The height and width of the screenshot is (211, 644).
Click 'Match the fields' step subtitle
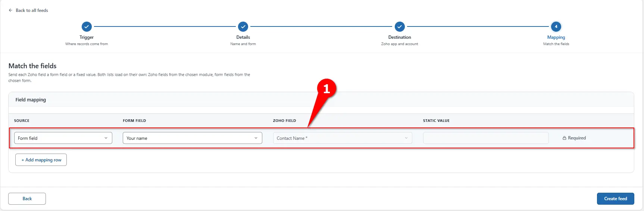pos(556,44)
